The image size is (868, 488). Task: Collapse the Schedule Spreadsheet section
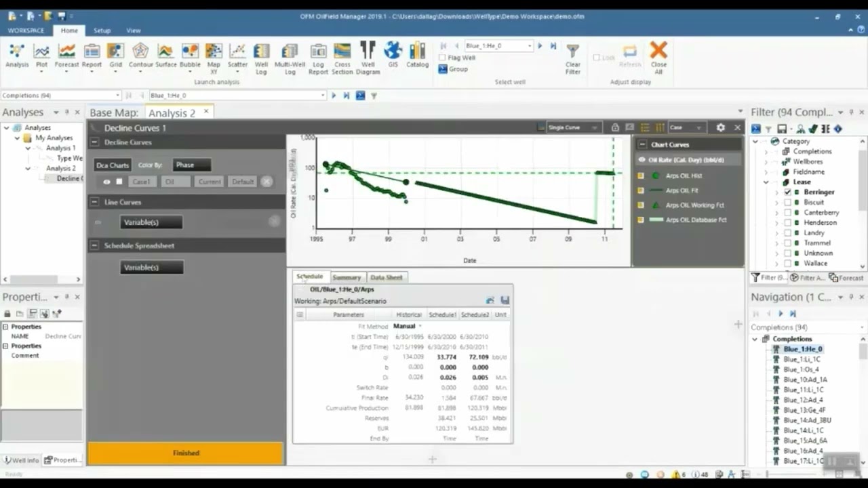pos(94,245)
